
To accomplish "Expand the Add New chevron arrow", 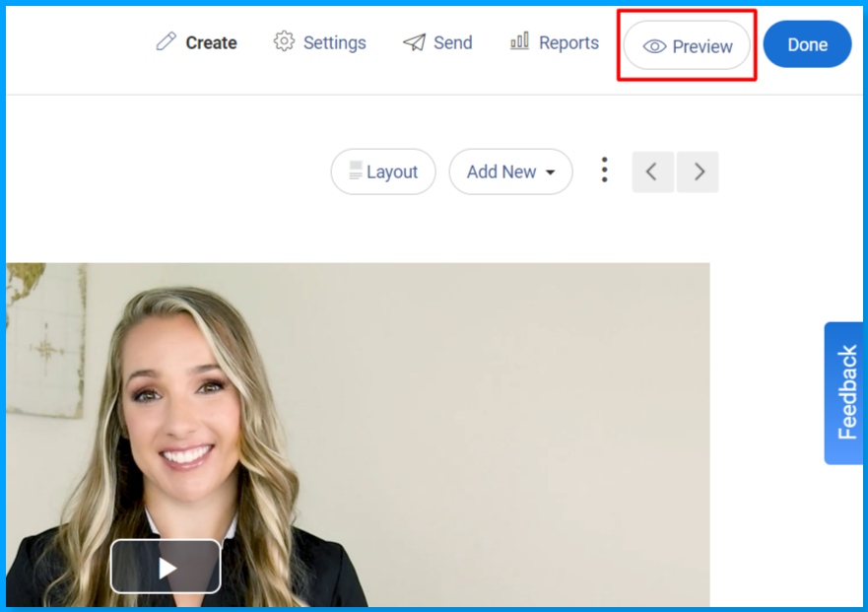I will click(x=550, y=173).
